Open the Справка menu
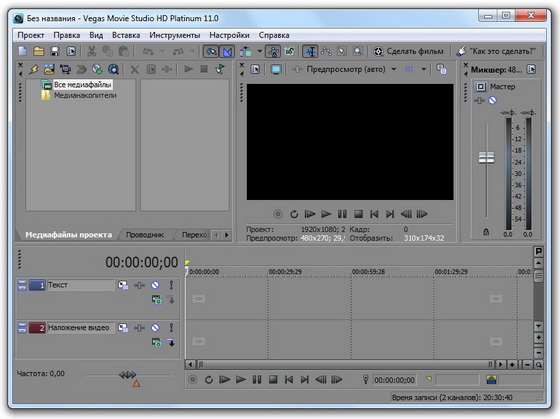Image resolution: width=560 pixels, height=419 pixels. pyautogui.click(x=274, y=35)
